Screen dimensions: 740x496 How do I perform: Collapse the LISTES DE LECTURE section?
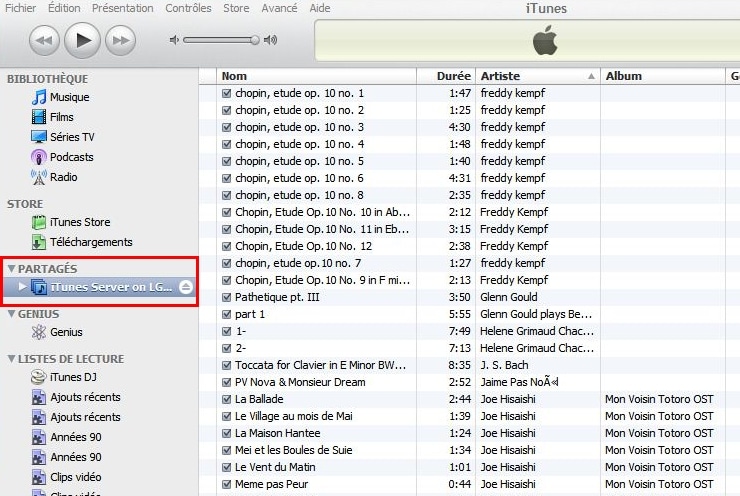point(11,359)
